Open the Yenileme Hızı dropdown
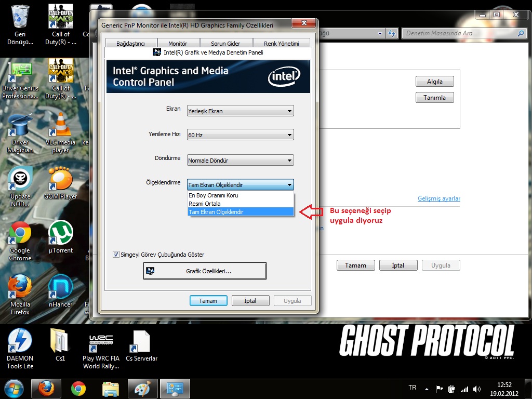532x399 pixels. (x=240, y=135)
